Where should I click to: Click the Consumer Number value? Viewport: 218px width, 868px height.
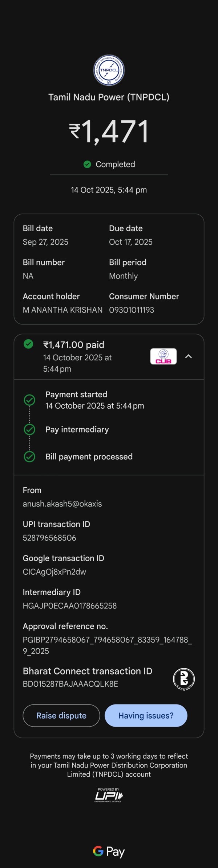132,310
